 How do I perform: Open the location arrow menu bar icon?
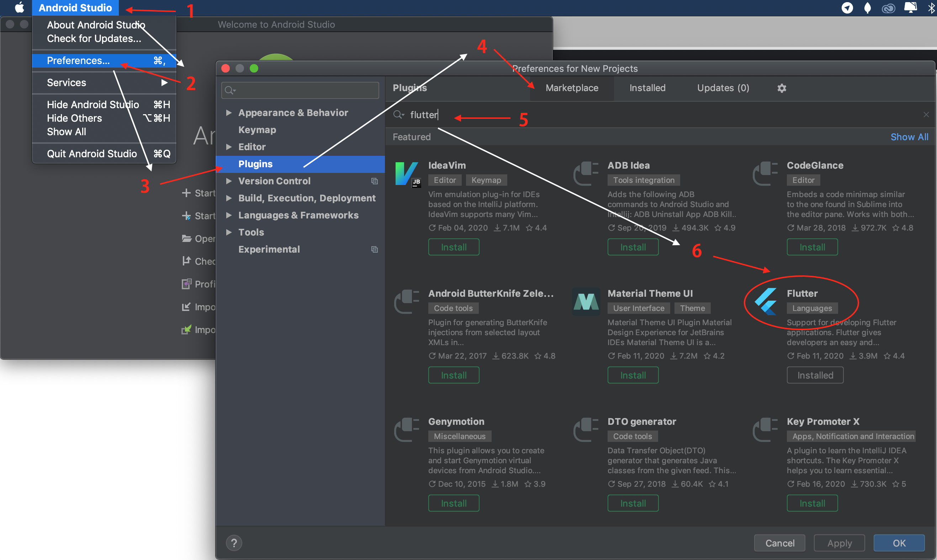pyautogui.click(x=847, y=7)
